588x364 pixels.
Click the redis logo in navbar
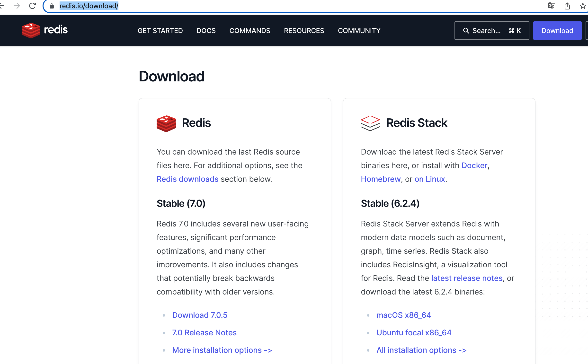pos(45,30)
